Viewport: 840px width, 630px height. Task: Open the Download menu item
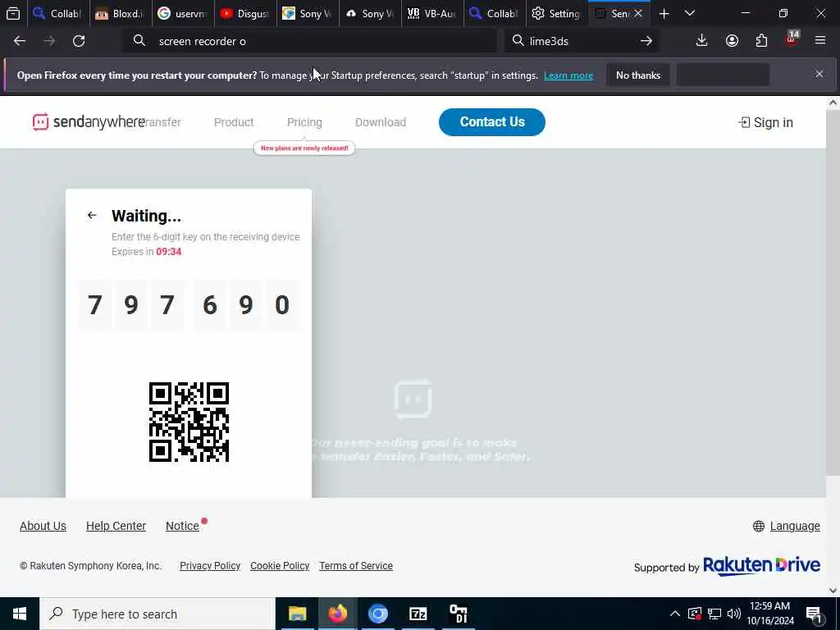pos(381,122)
